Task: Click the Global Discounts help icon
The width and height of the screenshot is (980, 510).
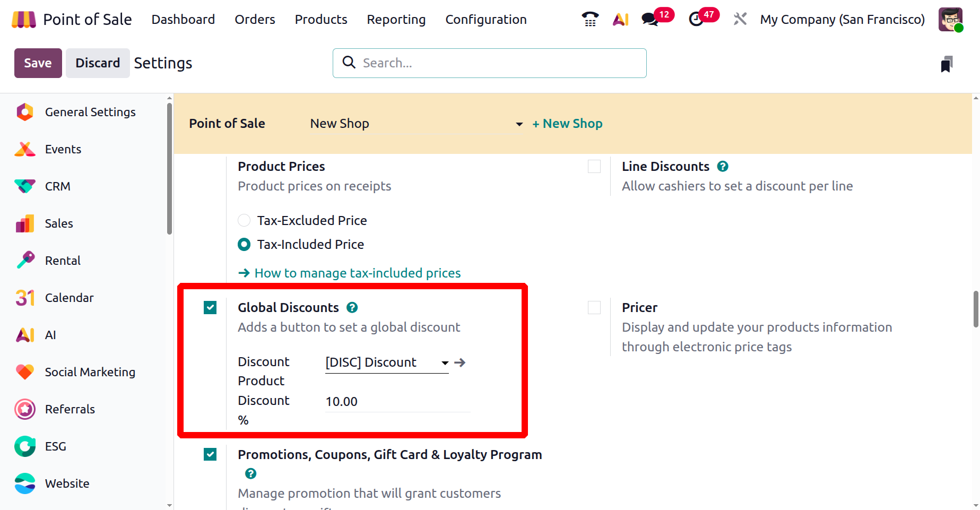Action: click(x=352, y=307)
